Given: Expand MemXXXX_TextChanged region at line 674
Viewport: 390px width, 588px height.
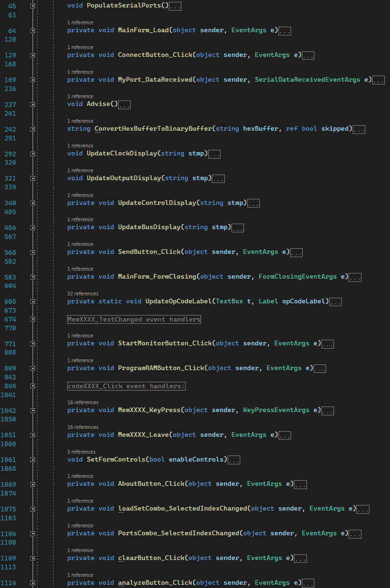Looking at the screenshot, I should pos(33,320).
